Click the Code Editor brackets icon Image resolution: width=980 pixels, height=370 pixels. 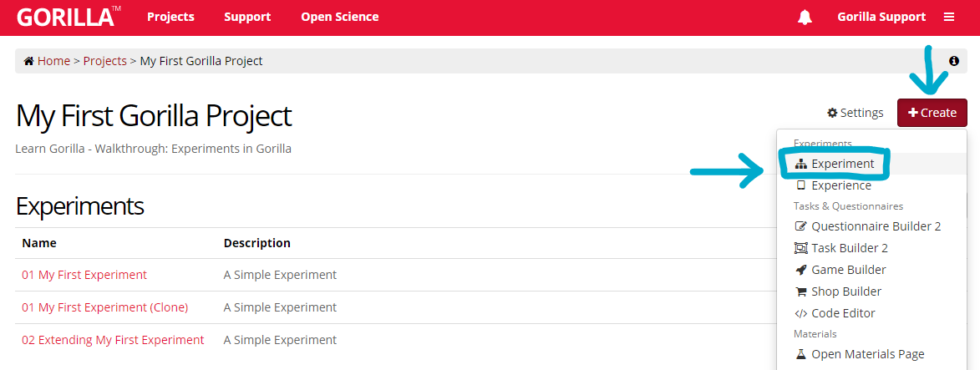[800, 313]
